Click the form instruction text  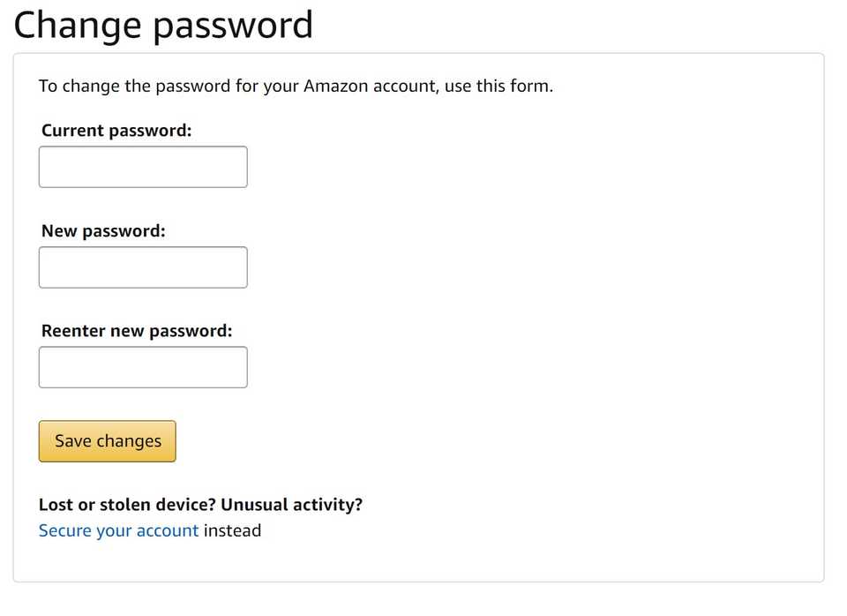pos(296,86)
